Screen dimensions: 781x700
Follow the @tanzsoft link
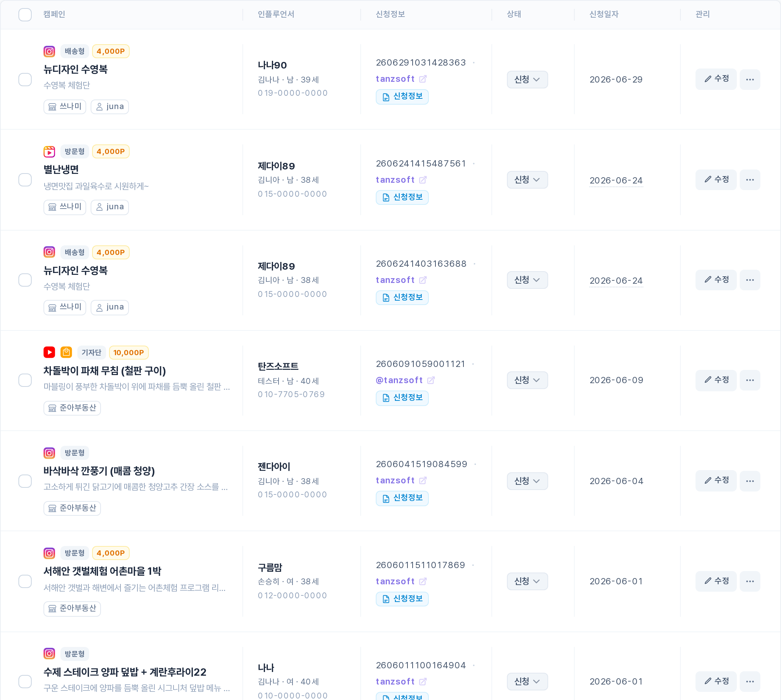tap(399, 380)
